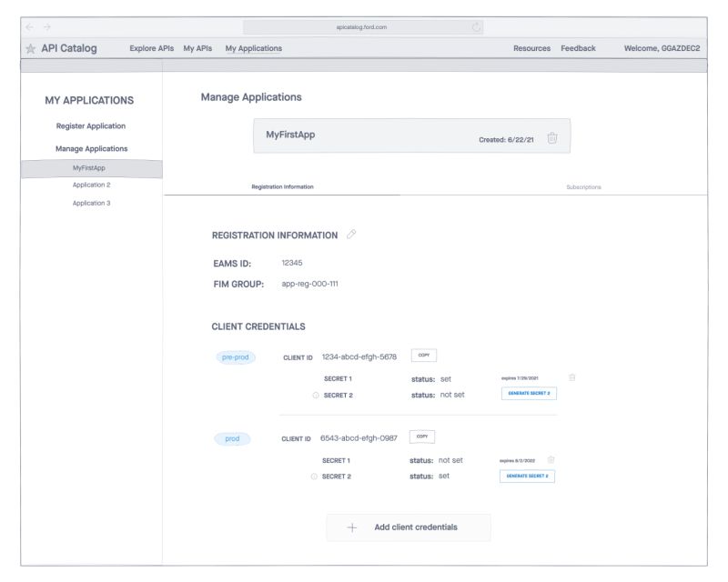This screenshot has width=728, height=582.
Task: Click the apicatalog.ford.com address bar
Action: (x=362, y=27)
